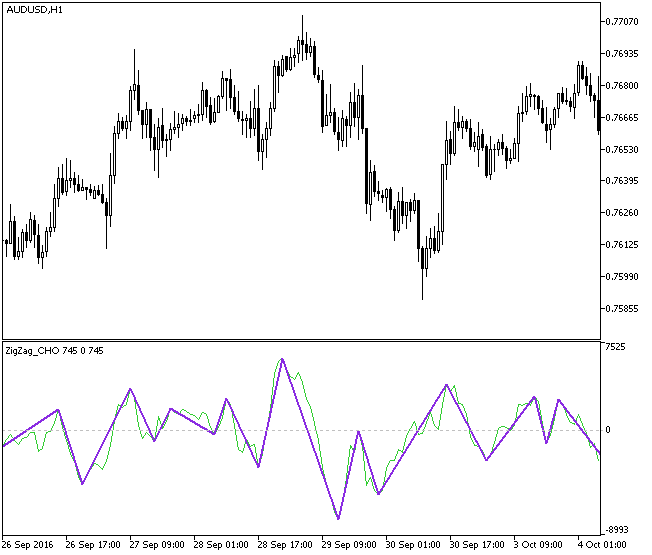Click the 0.77070 price axis label
This screenshot has width=652, height=555.
coord(623,21)
